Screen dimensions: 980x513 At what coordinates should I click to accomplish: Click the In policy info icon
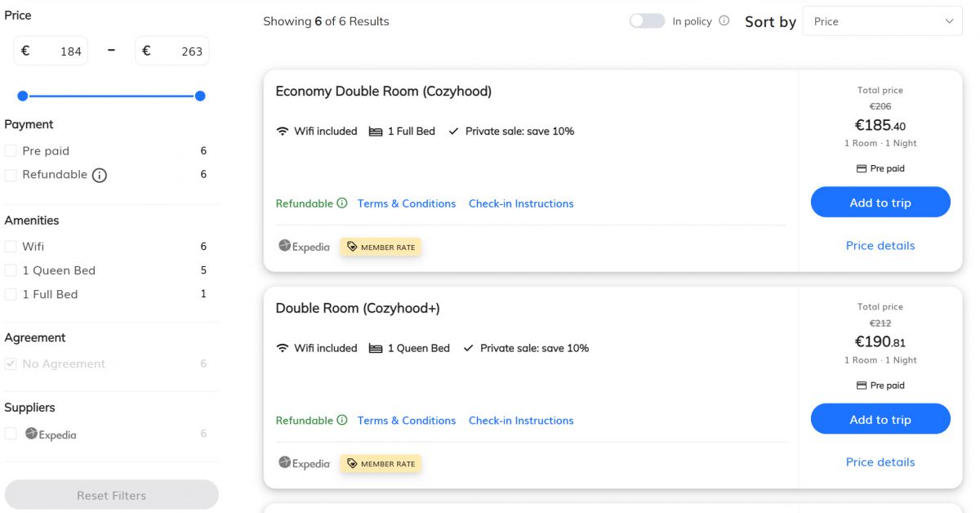click(724, 21)
